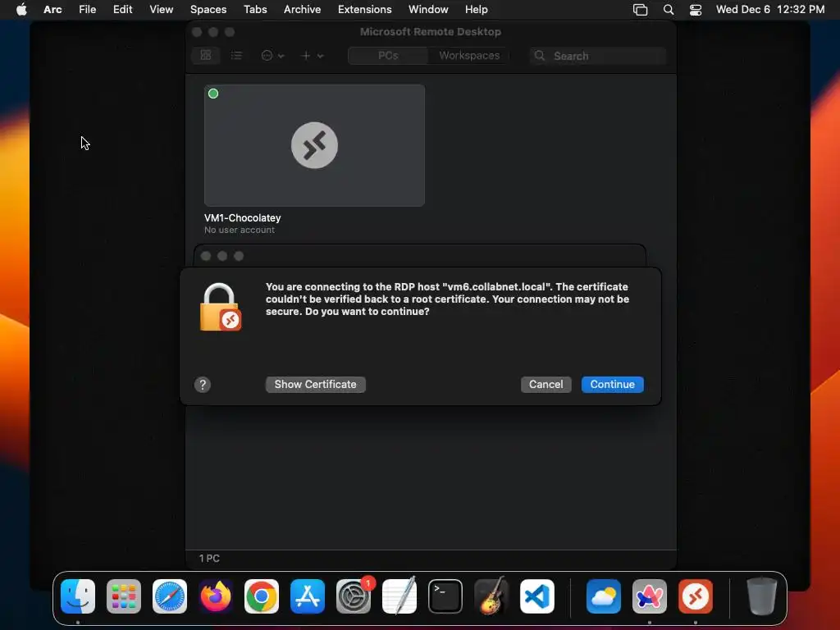The height and width of the screenshot is (630, 840).
Task: Open App Store from the Dock
Action: (308, 596)
